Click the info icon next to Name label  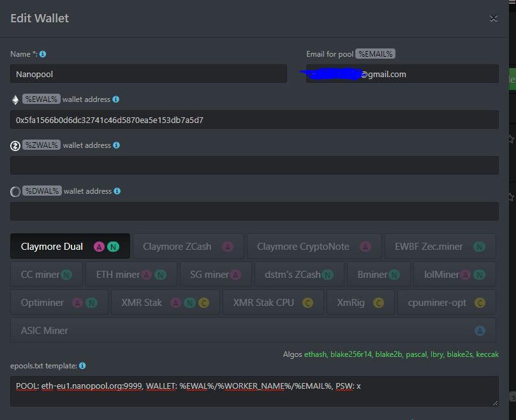[43, 54]
